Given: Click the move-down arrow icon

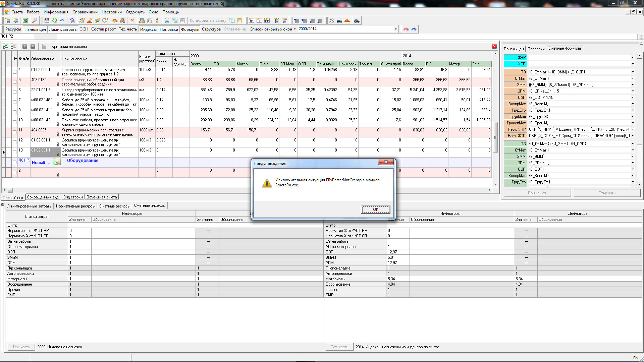Looking at the screenshot, I should [x=33, y=46].
